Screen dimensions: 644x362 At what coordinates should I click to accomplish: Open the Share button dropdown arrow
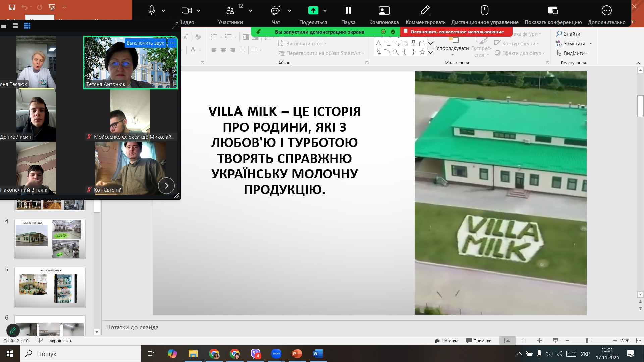(x=325, y=11)
